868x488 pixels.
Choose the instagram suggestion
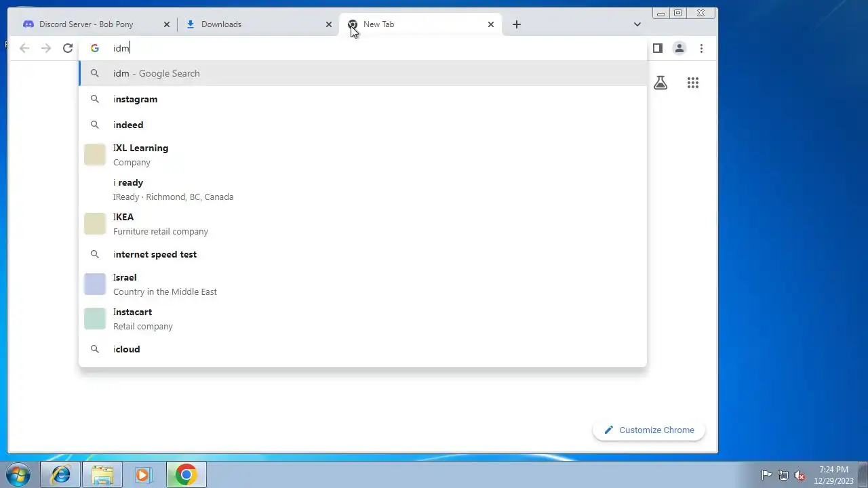click(x=363, y=99)
